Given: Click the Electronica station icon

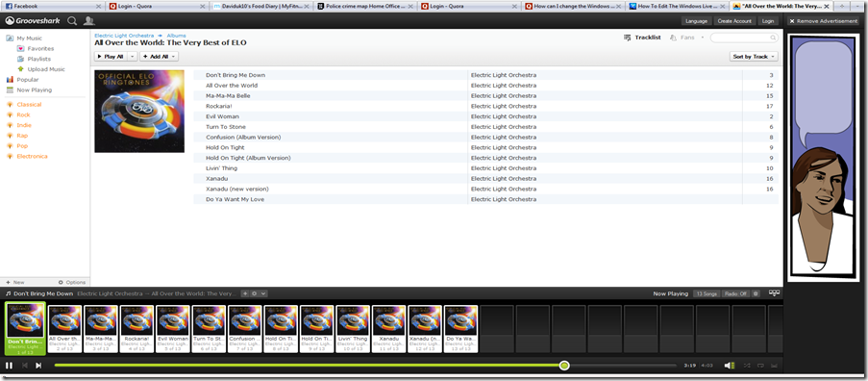Looking at the screenshot, I should click(10, 156).
